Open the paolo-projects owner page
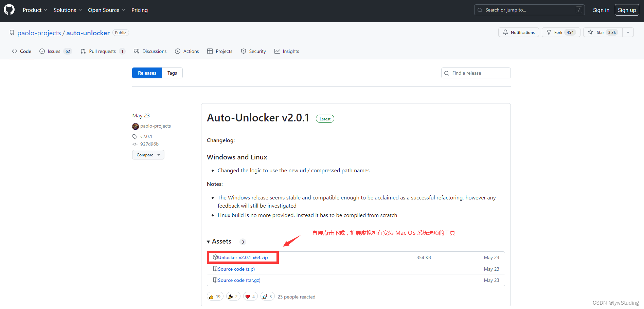Viewport: 644px width, 309px height. 39,33
